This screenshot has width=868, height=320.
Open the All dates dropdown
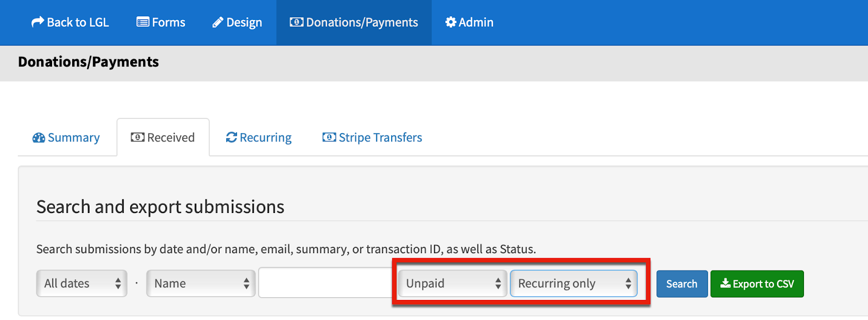tap(82, 284)
